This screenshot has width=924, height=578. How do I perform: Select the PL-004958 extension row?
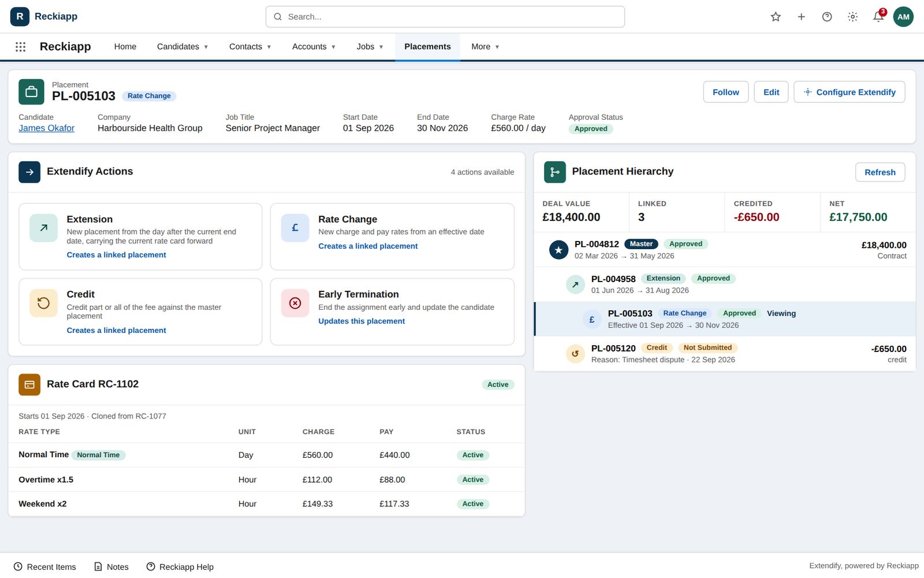click(725, 284)
